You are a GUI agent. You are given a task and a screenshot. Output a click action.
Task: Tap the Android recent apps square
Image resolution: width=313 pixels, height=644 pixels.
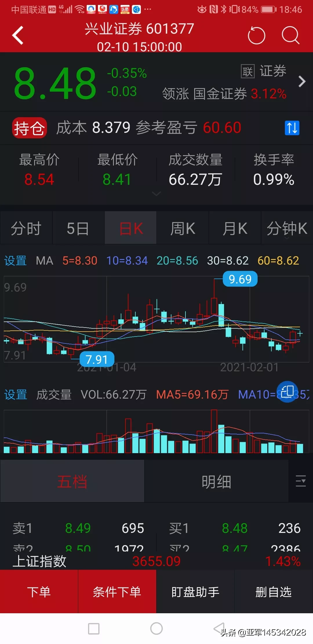point(94,629)
